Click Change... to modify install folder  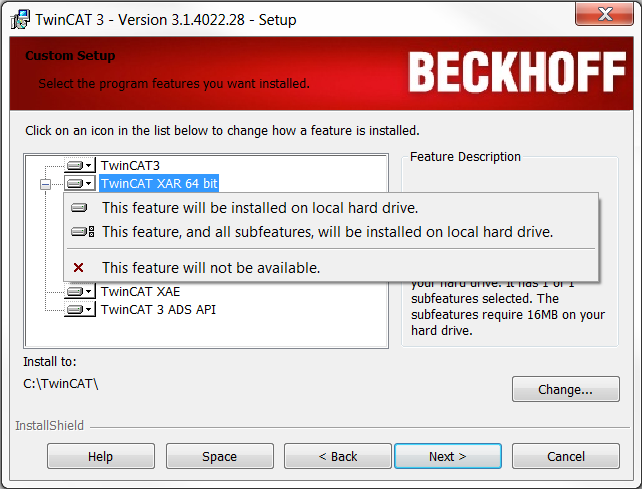point(565,389)
